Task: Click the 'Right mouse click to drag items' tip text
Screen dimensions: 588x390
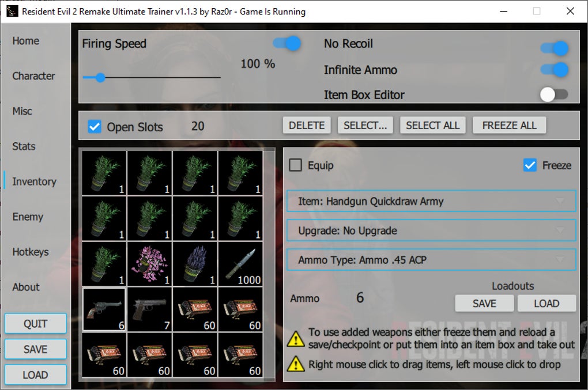Action: [434, 365]
